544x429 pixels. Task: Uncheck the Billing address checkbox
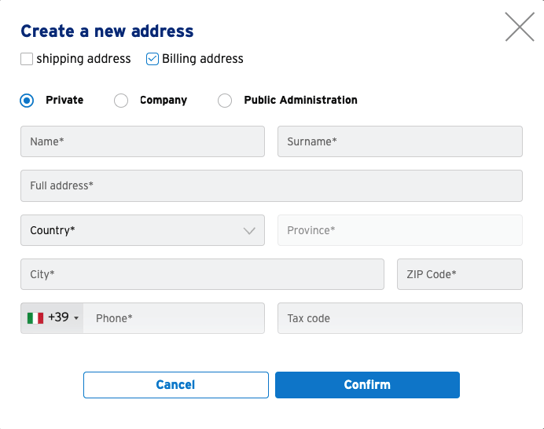point(152,59)
